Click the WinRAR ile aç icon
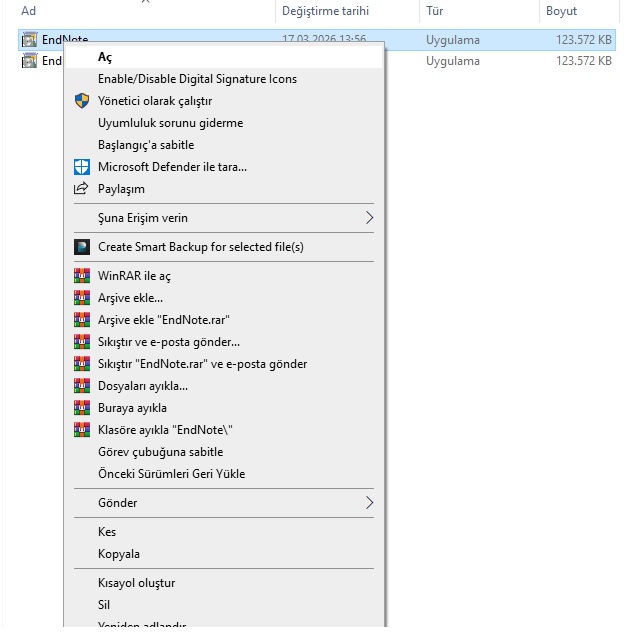 [82, 276]
